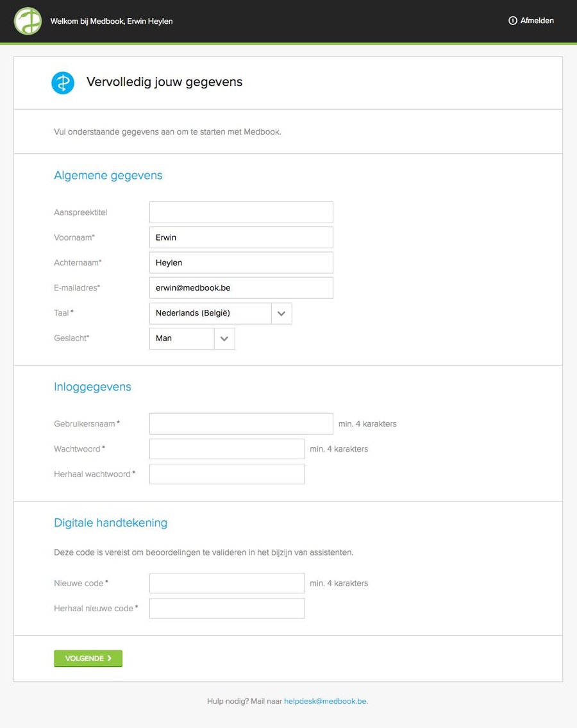Click the green Volgende button

point(88,658)
